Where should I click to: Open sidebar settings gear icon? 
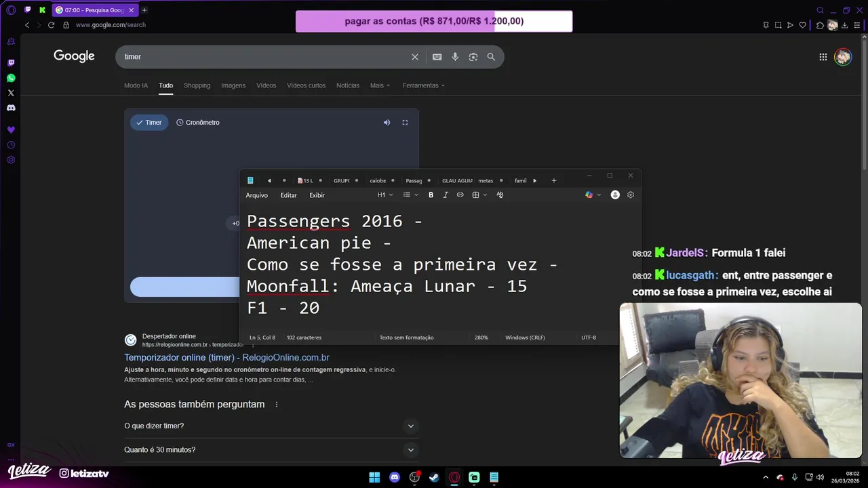pyautogui.click(x=11, y=160)
